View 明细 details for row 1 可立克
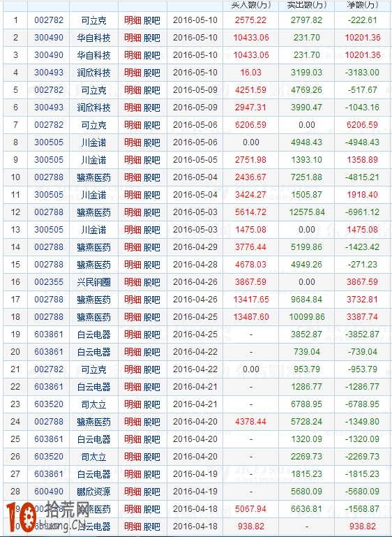The height and width of the screenshot is (537, 392). 133,20
